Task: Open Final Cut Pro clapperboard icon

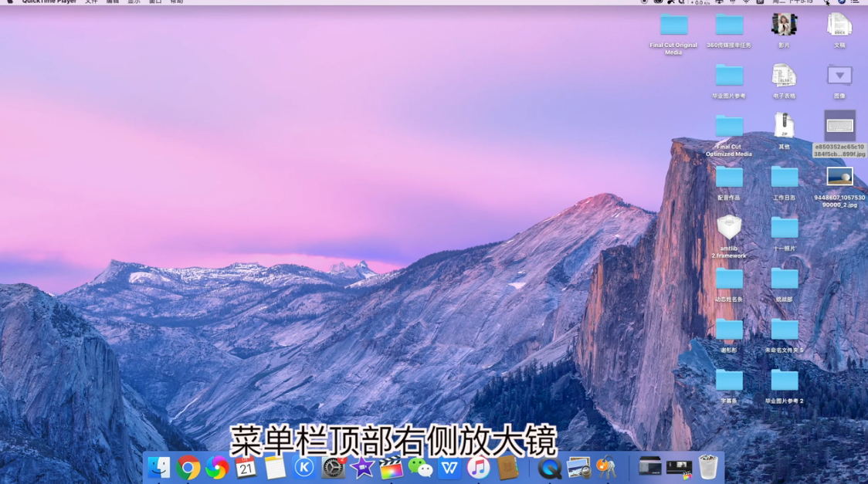Action: (x=391, y=468)
